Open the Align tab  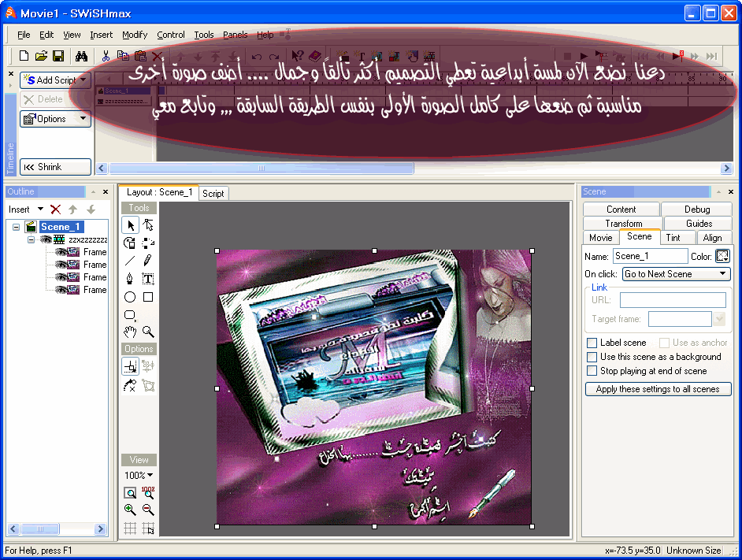[x=712, y=238]
